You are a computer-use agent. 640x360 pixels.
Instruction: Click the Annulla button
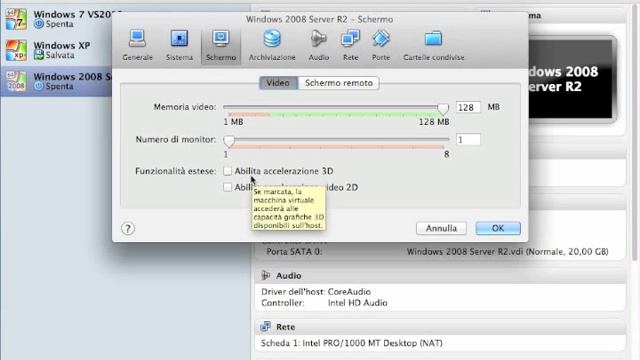click(x=441, y=228)
